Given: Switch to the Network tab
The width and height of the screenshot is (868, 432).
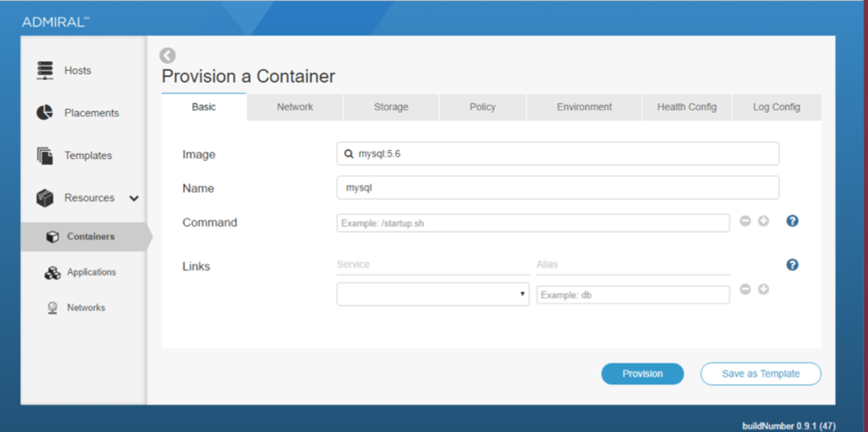Looking at the screenshot, I should 295,108.
